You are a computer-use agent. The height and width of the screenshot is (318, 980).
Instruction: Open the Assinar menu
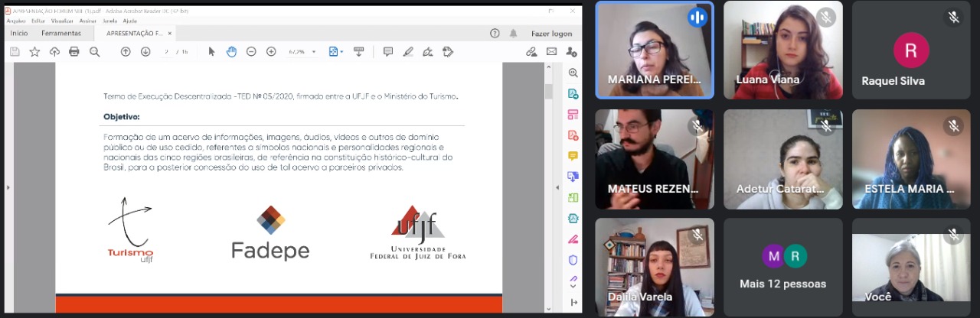(x=88, y=21)
